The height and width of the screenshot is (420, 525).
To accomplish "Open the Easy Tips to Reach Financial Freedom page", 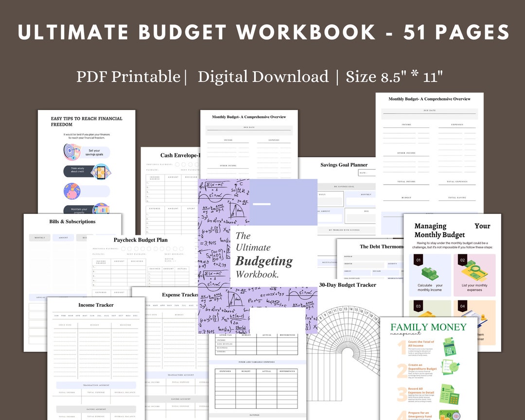I will click(87, 161).
